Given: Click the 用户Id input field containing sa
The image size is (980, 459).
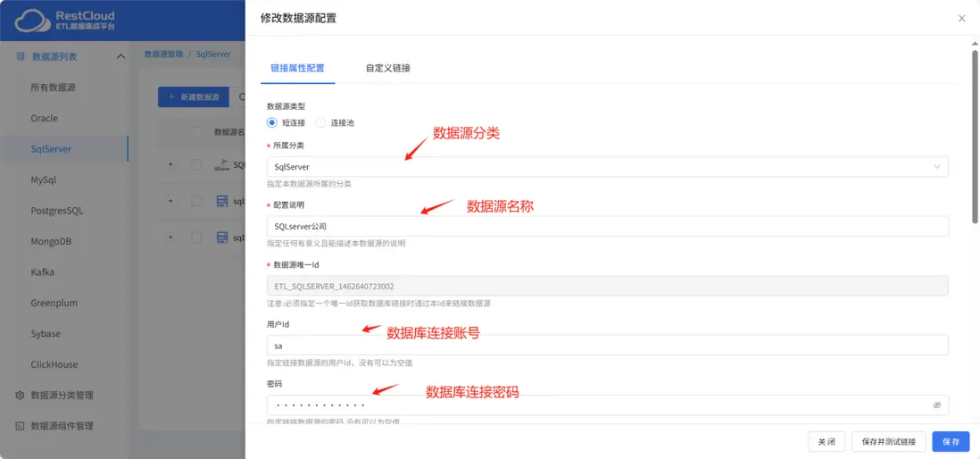Looking at the screenshot, I should (608, 346).
